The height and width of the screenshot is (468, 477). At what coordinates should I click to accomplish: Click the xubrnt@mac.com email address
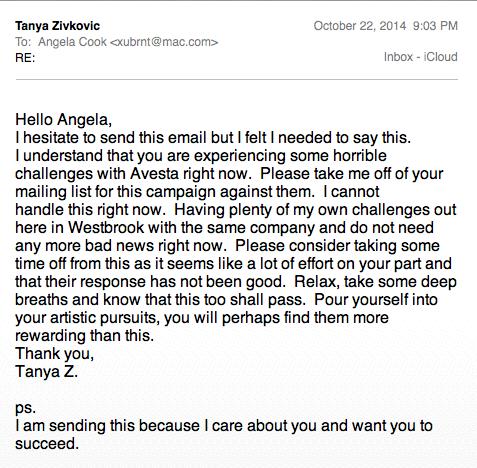[x=164, y=42]
